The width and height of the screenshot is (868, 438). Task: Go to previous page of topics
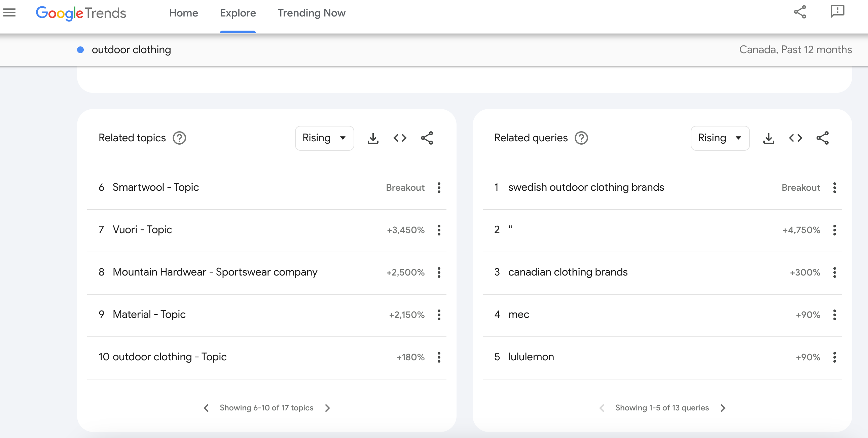coord(206,408)
